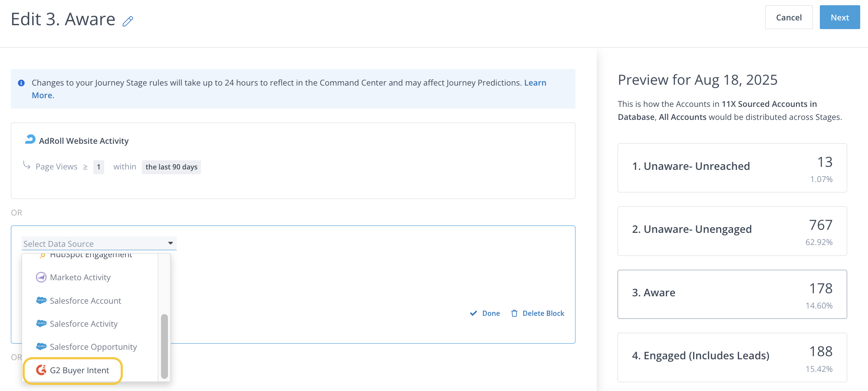
Task: Select Salesforce Activity from the list
Action: coord(83,324)
